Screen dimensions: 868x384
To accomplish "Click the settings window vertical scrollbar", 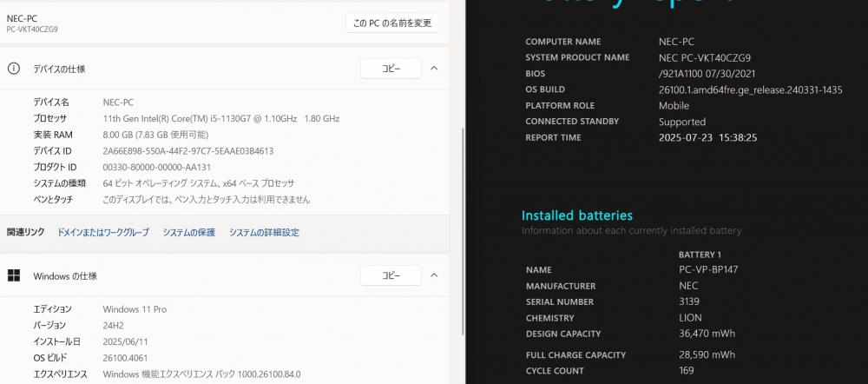I will click(x=463, y=231).
